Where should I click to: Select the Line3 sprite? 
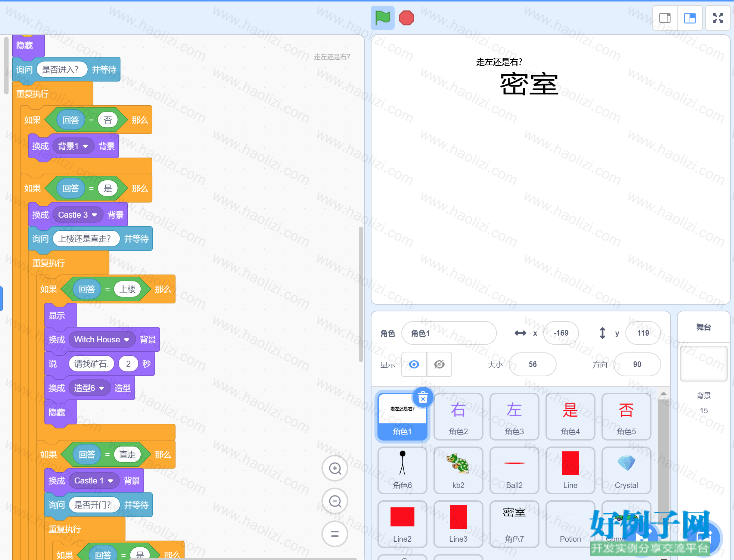pyautogui.click(x=458, y=524)
